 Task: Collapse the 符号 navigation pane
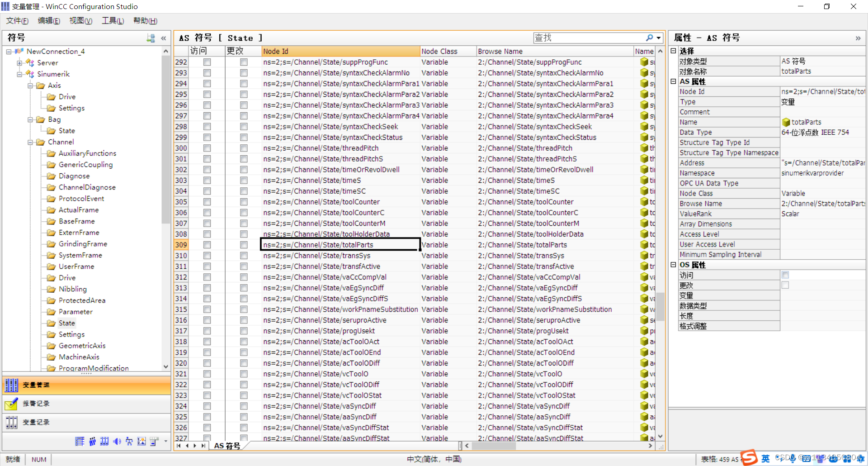(x=163, y=38)
